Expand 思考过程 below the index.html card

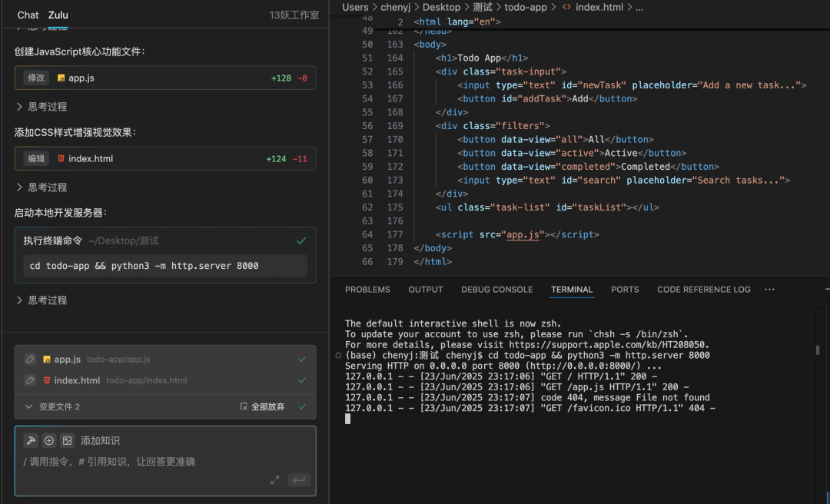coord(41,187)
